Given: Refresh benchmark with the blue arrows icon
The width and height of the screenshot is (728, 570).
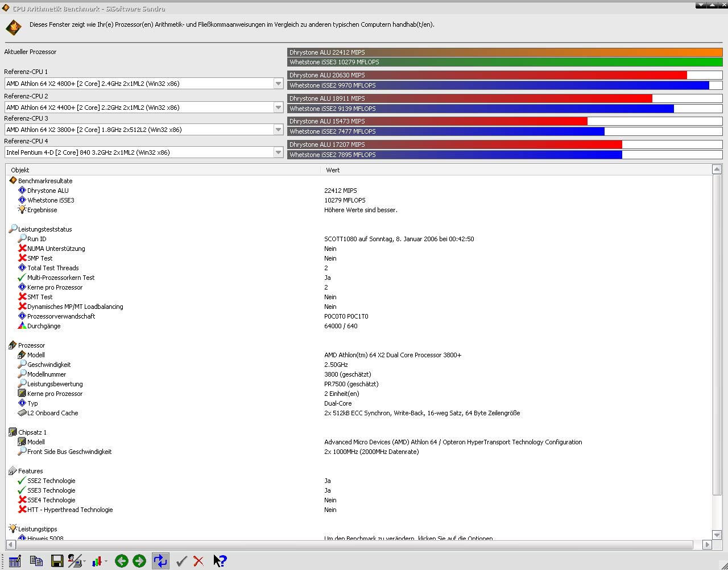Looking at the screenshot, I should click(160, 561).
